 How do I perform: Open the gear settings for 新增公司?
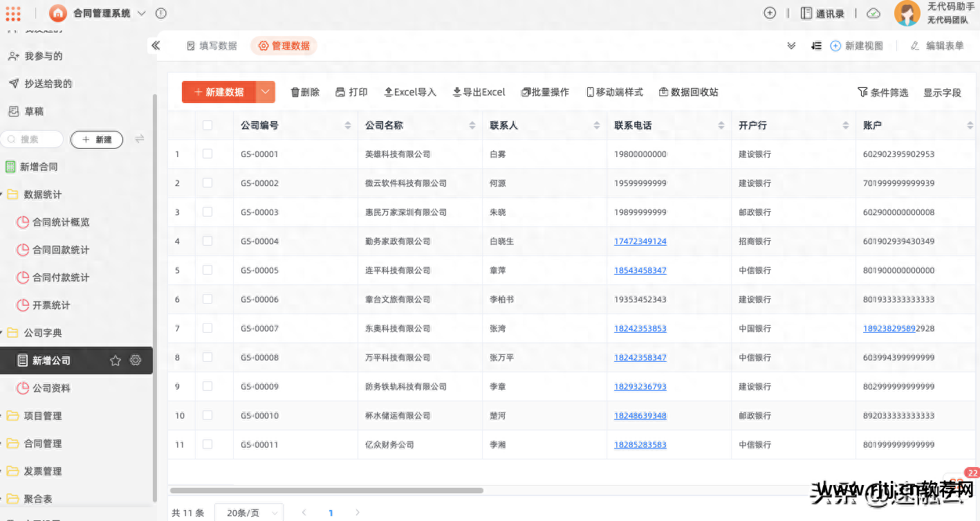[136, 360]
